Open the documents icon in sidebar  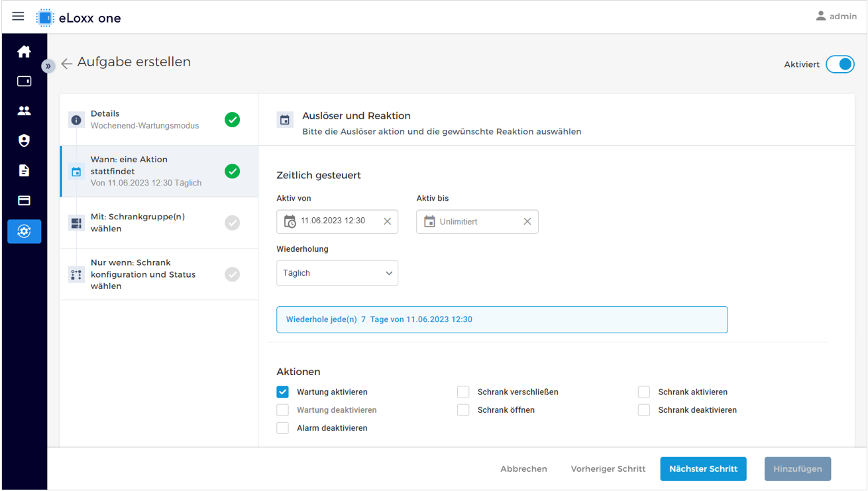[x=24, y=170]
